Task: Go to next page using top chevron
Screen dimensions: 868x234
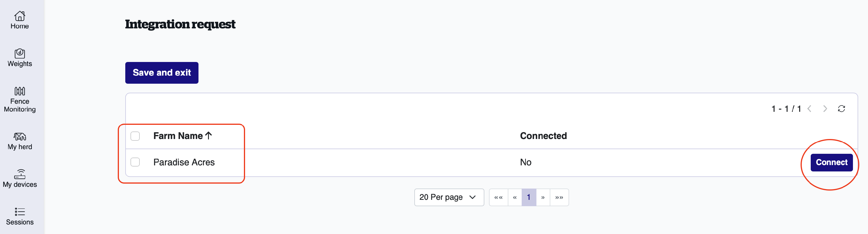Action: (825, 109)
